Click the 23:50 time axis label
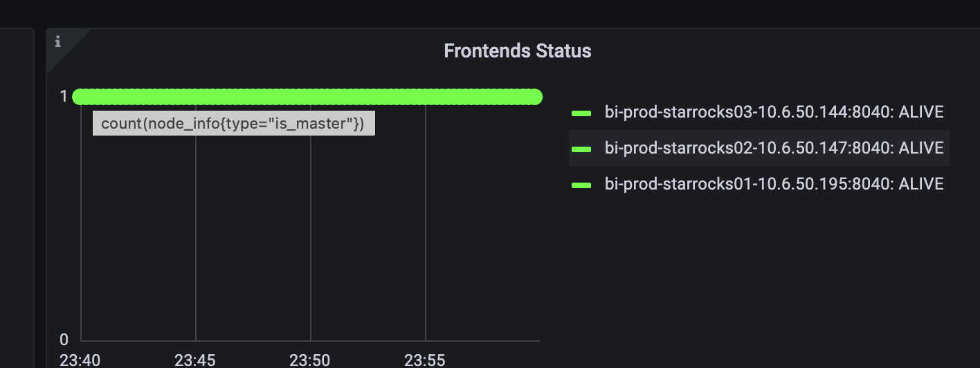 point(311,360)
